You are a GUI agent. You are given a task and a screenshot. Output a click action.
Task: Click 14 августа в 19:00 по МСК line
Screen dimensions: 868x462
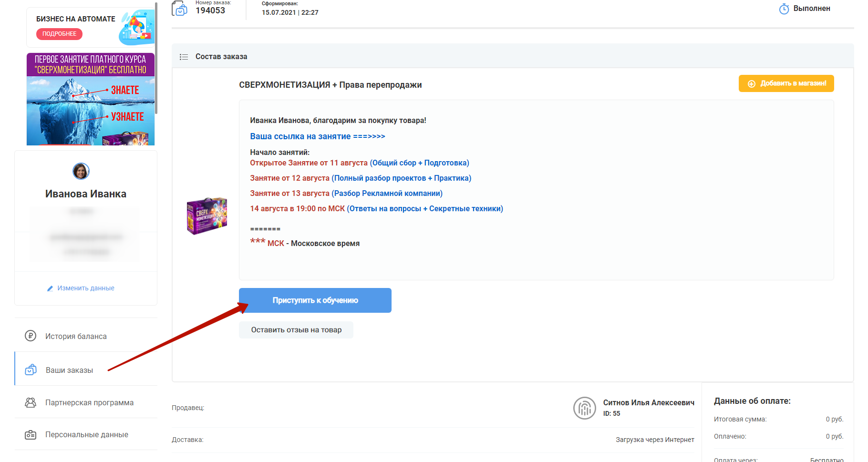[377, 209]
